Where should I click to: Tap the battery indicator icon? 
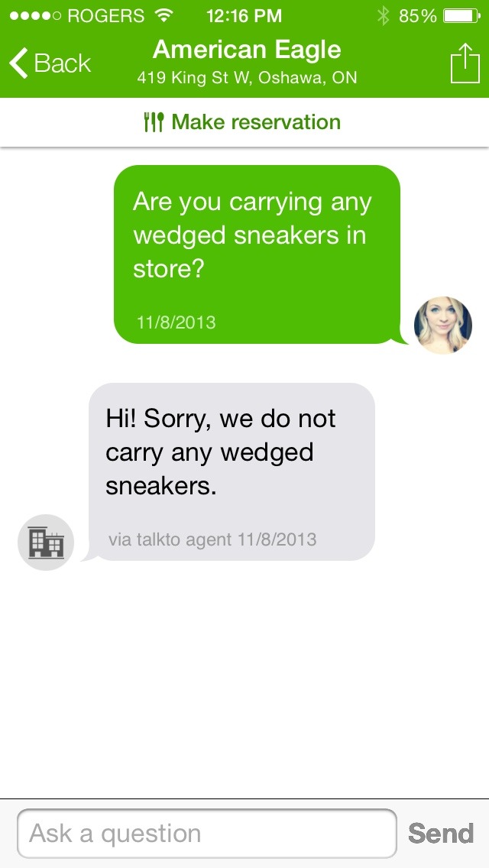tap(461, 15)
